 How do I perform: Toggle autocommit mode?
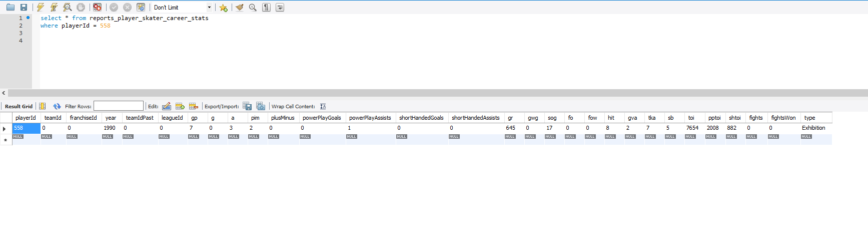click(x=141, y=8)
